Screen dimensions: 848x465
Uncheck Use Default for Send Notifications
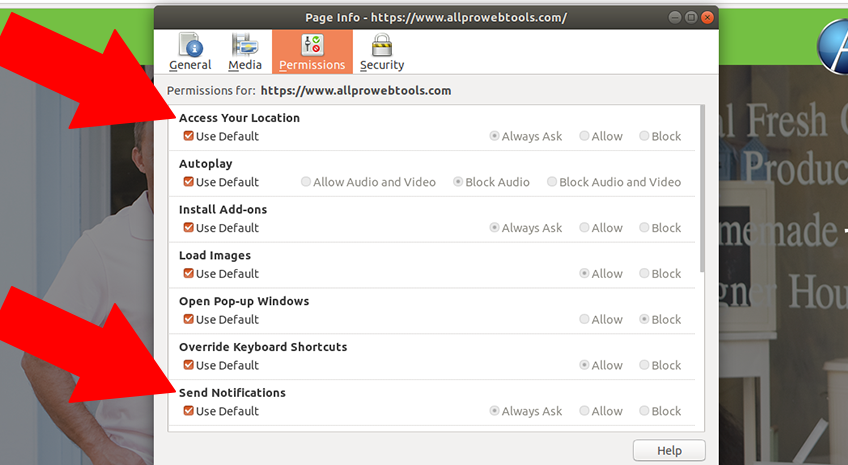pyautogui.click(x=188, y=411)
